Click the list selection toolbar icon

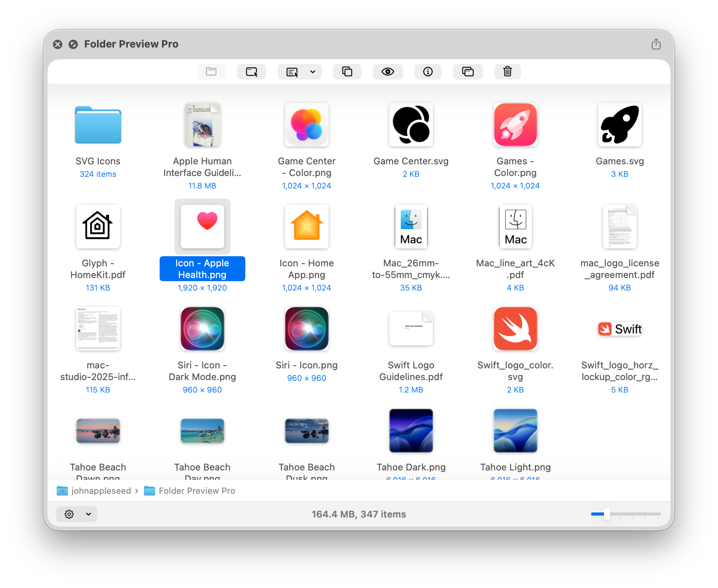292,72
